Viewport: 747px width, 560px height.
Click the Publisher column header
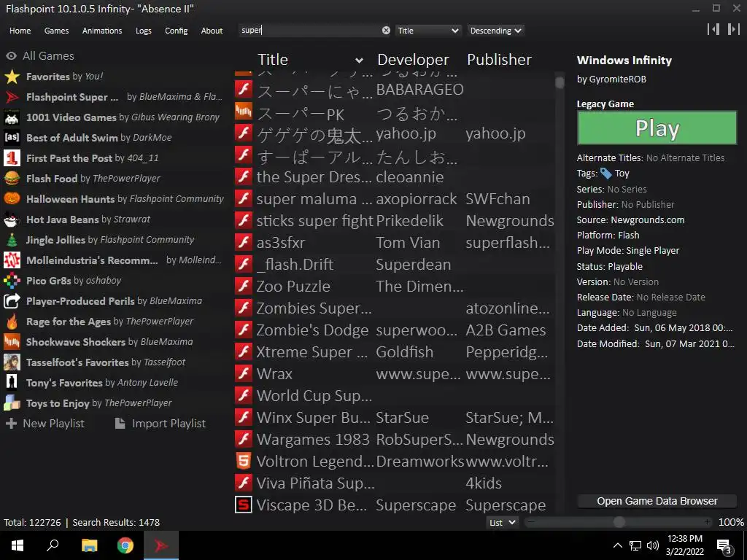(499, 60)
